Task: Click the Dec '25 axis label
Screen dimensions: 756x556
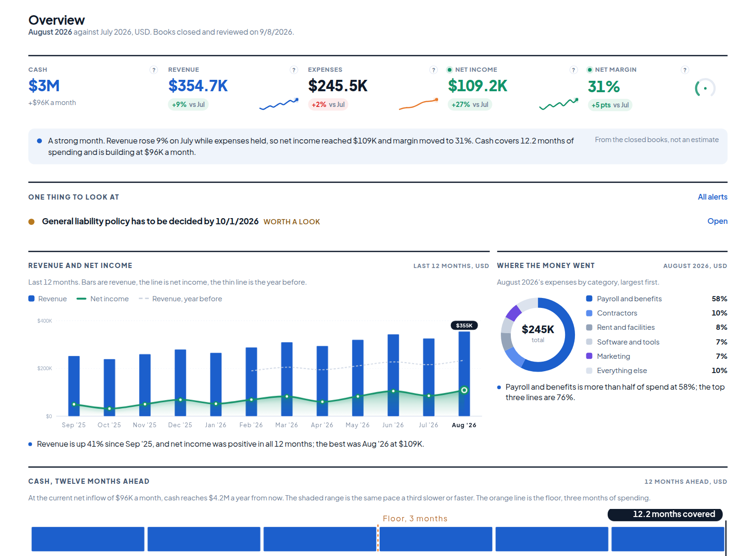Action: coord(180,425)
